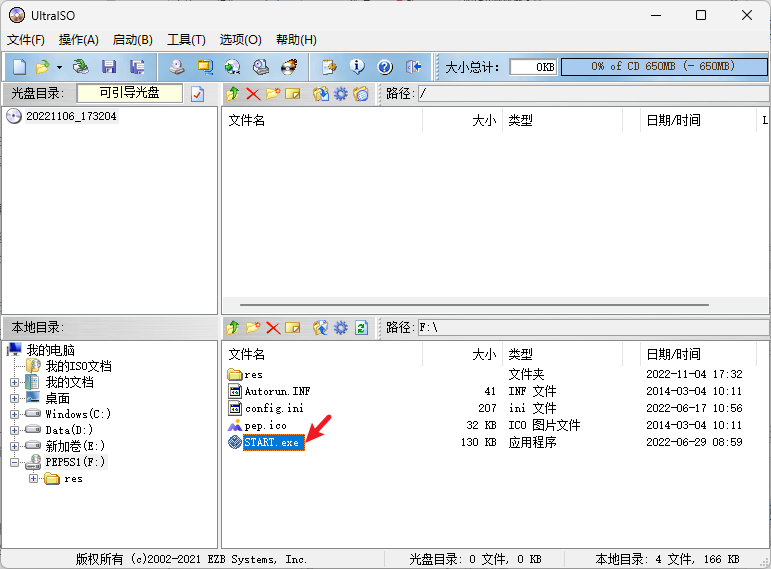The image size is (771, 569).
Task: Click gear properties icon in disc toolbar
Action: point(340,93)
